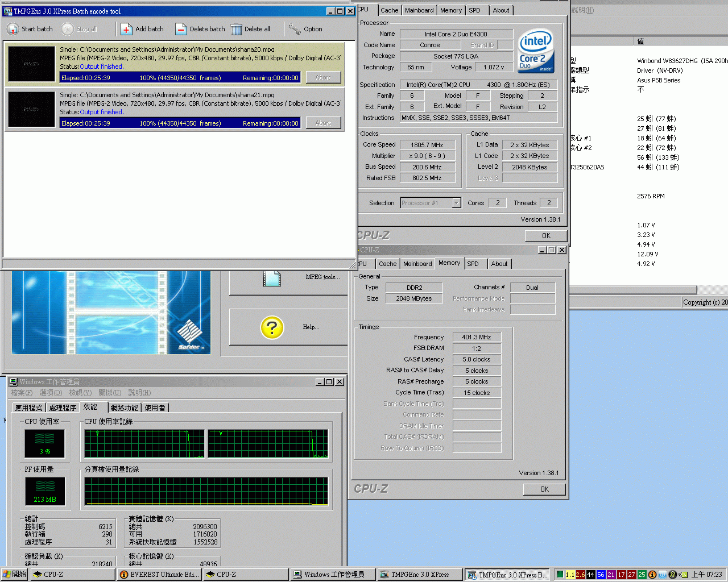728x582 pixels.
Task: Open Option with the wrench icon
Action: (295, 29)
